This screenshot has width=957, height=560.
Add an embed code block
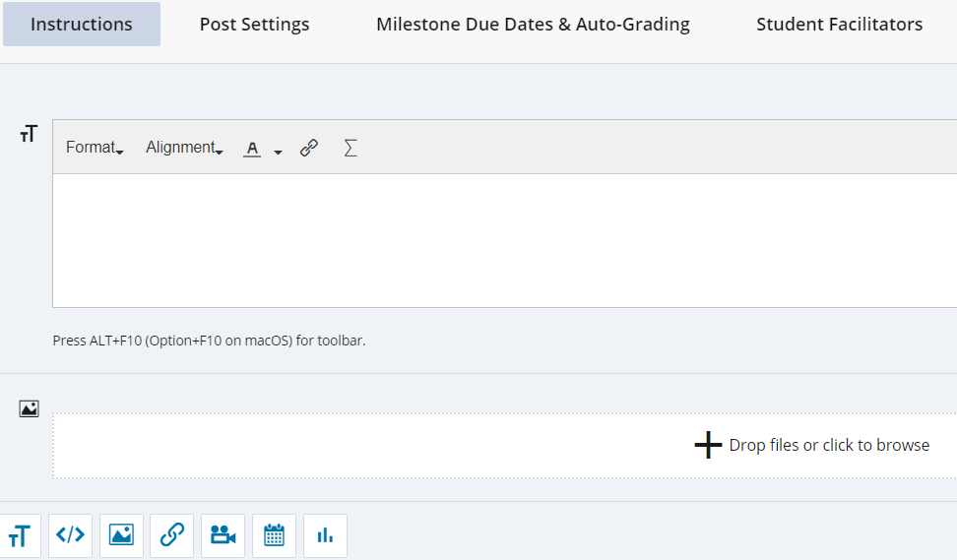[x=70, y=535]
